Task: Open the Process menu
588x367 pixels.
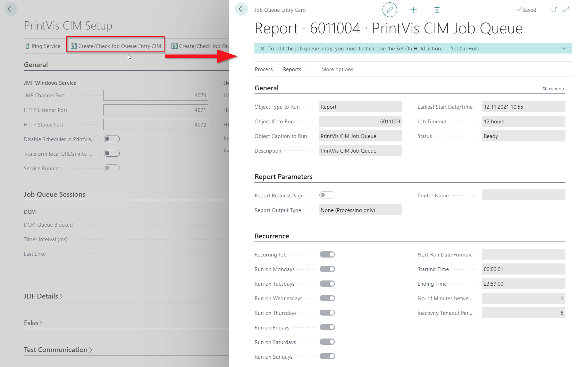Action: point(263,70)
